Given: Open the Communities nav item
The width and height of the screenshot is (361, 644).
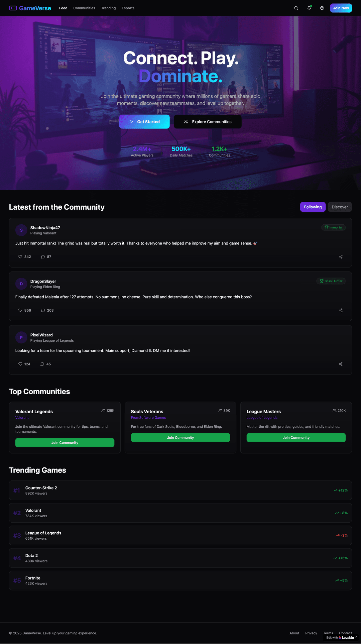Looking at the screenshot, I should (84, 8).
